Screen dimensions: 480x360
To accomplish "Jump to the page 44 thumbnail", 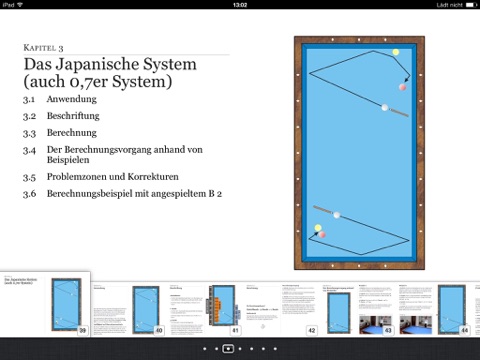I will click(435, 310).
